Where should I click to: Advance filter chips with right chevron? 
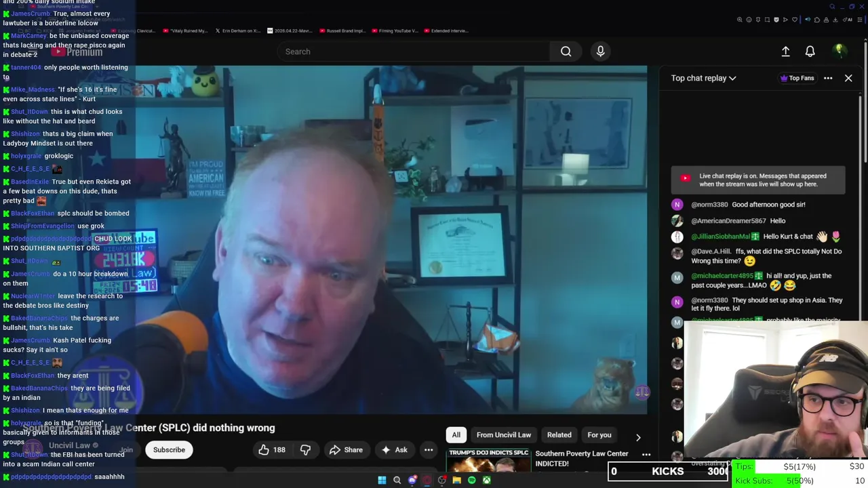(x=638, y=437)
